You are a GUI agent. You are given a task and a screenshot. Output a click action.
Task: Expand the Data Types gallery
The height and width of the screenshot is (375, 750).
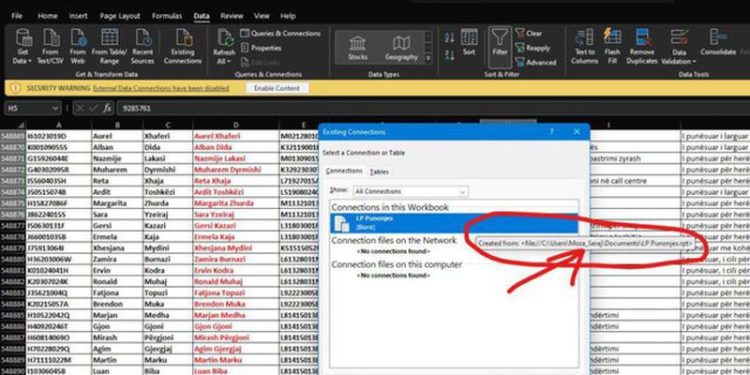tap(428, 58)
